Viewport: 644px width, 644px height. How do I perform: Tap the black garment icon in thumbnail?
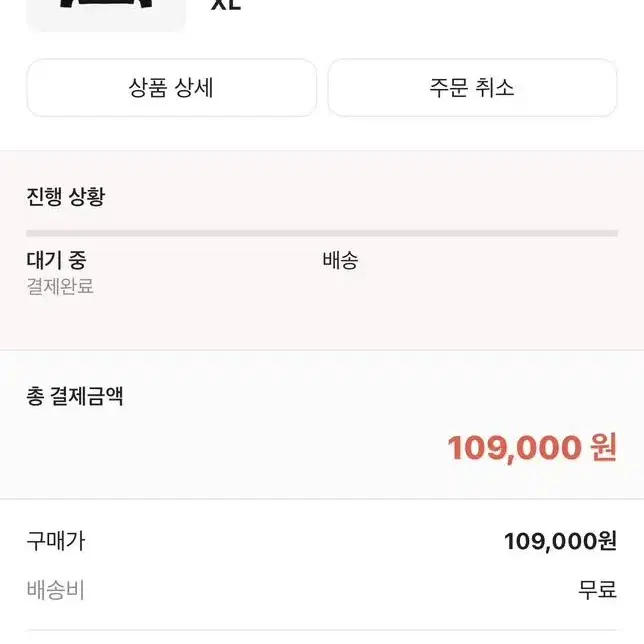[106, 4]
